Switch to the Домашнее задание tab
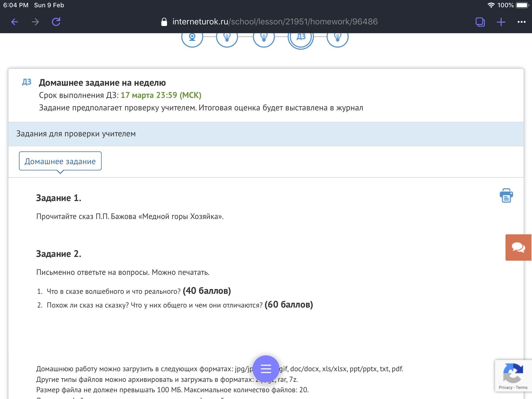The image size is (532, 399). coord(60,161)
